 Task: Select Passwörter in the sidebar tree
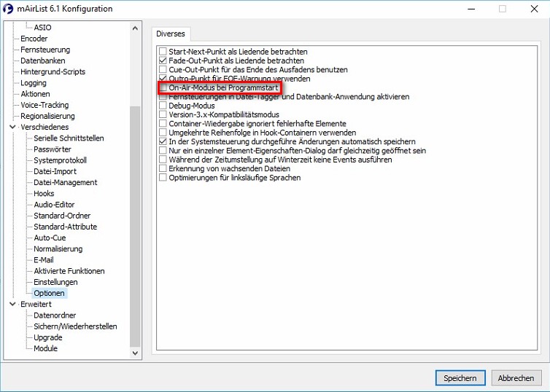[53, 149]
